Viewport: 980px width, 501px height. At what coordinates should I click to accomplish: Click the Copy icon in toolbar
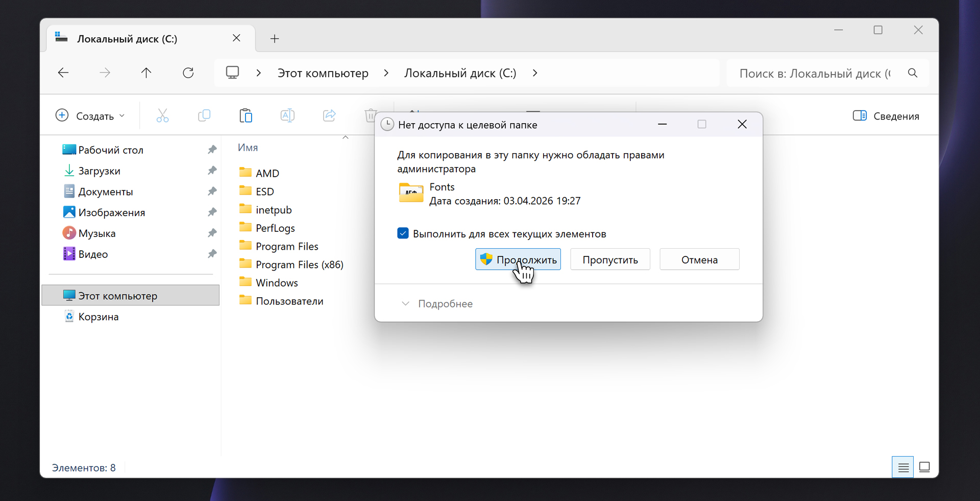tap(204, 116)
